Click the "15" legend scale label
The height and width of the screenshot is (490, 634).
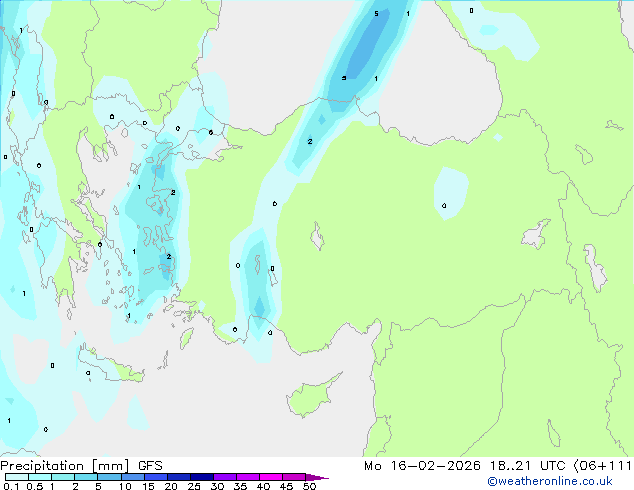[x=148, y=486]
